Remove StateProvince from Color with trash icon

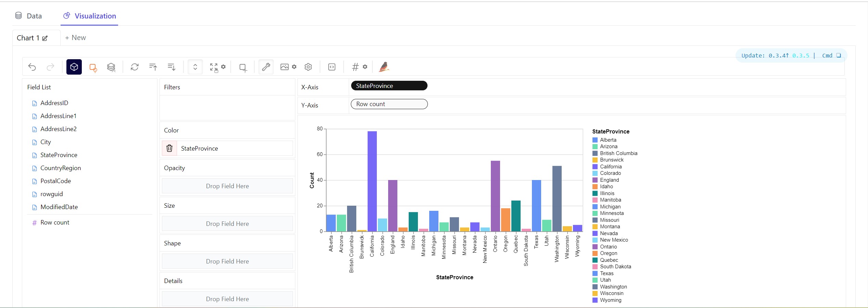169,148
